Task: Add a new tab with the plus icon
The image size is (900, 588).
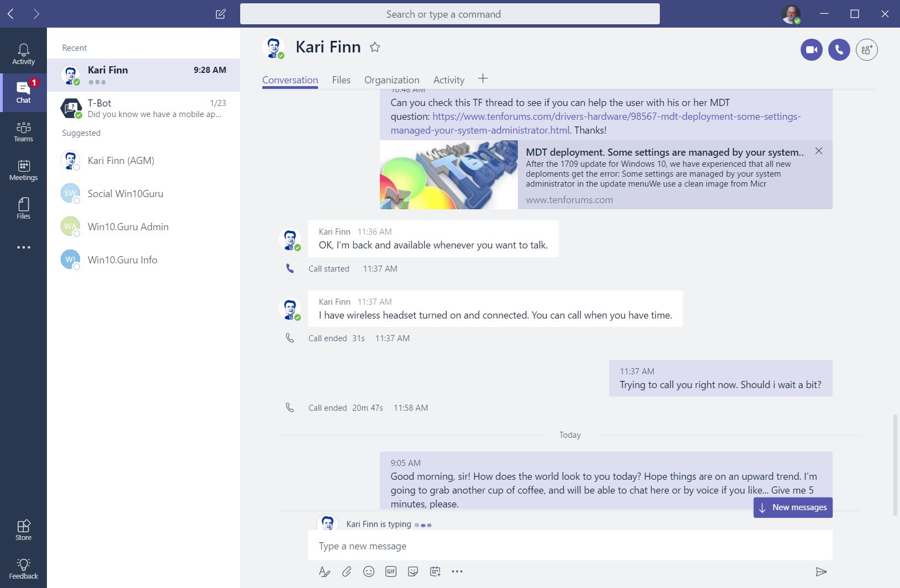Action: 483,78
